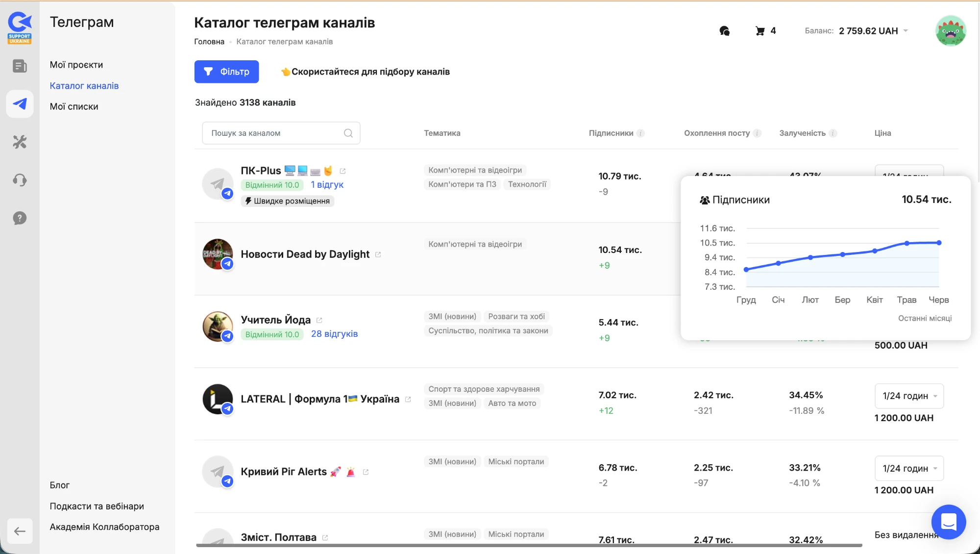The image size is (980, 554).
Task: Click the 2.42 тис. post reach value
Action: (713, 395)
